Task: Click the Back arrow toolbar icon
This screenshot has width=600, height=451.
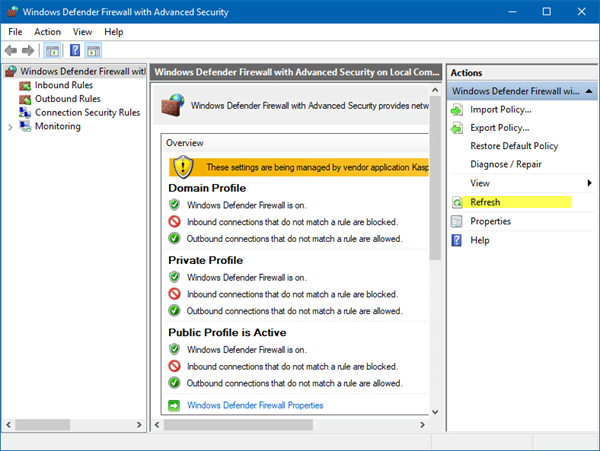Action: 11,50
